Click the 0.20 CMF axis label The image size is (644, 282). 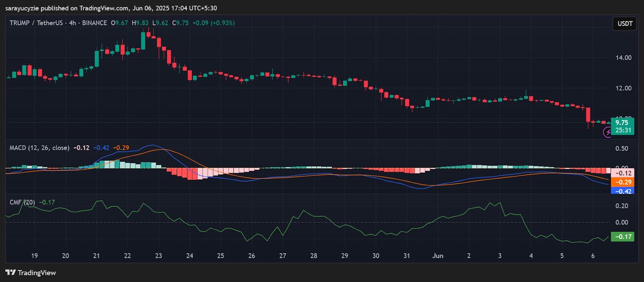tap(622, 206)
